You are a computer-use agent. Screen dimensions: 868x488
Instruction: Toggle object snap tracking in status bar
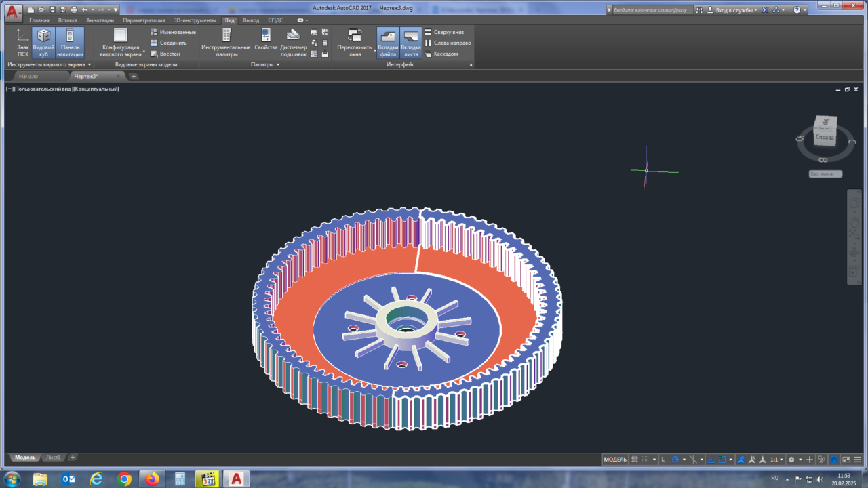click(x=711, y=460)
